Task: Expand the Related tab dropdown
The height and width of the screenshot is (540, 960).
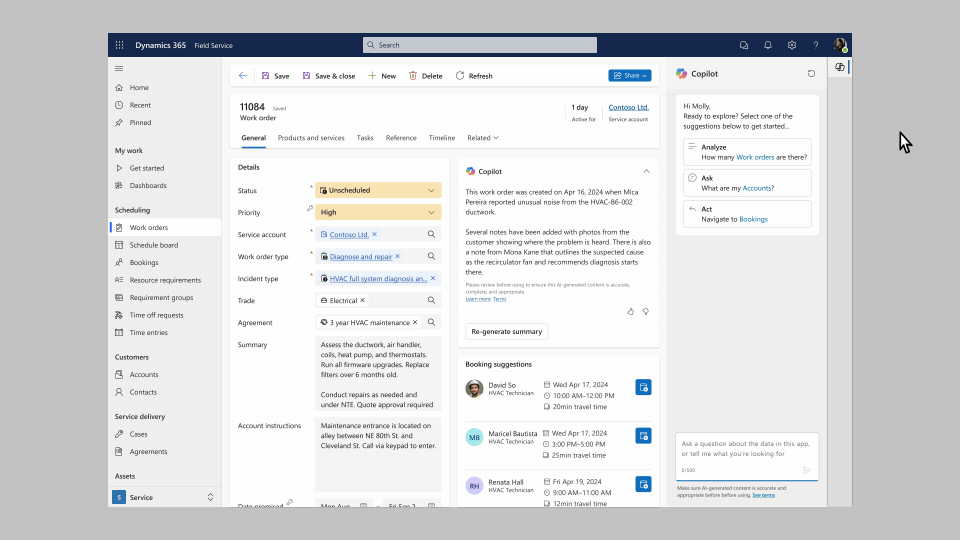Action: (483, 138)
